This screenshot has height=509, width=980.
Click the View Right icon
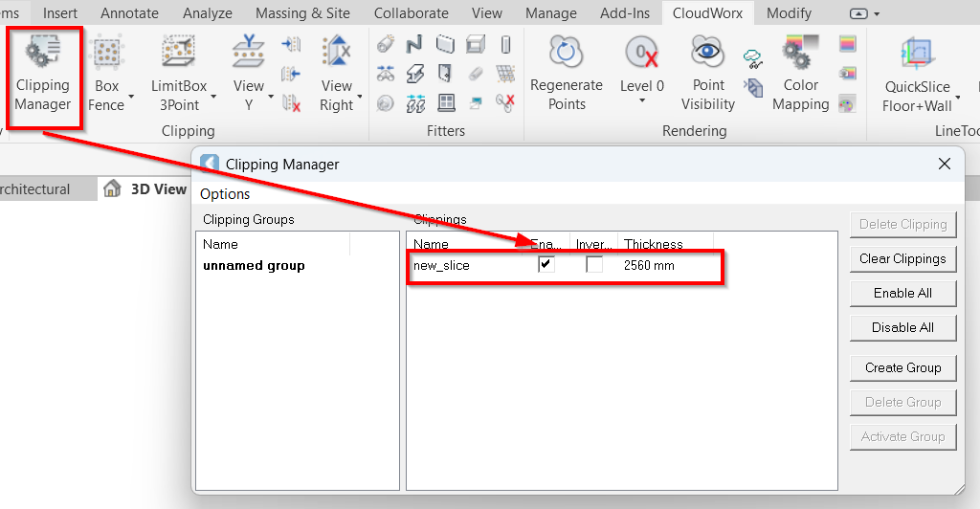tap(336, 53)
